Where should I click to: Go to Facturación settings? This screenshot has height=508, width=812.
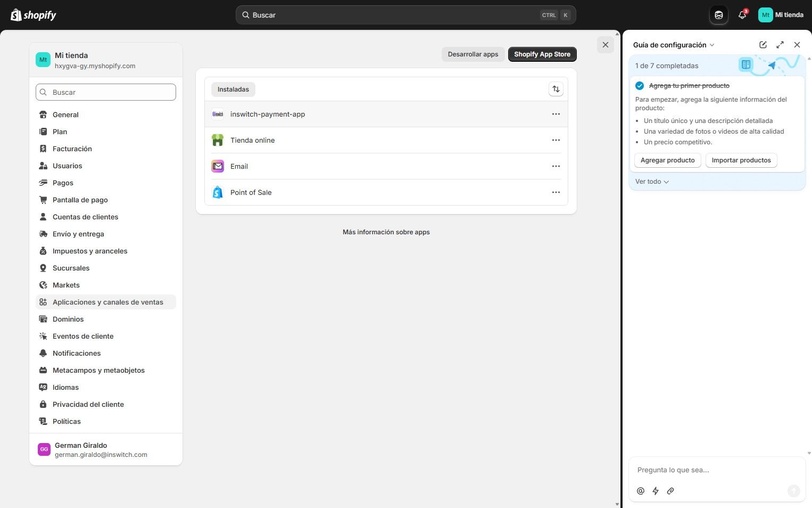(106, 149)
